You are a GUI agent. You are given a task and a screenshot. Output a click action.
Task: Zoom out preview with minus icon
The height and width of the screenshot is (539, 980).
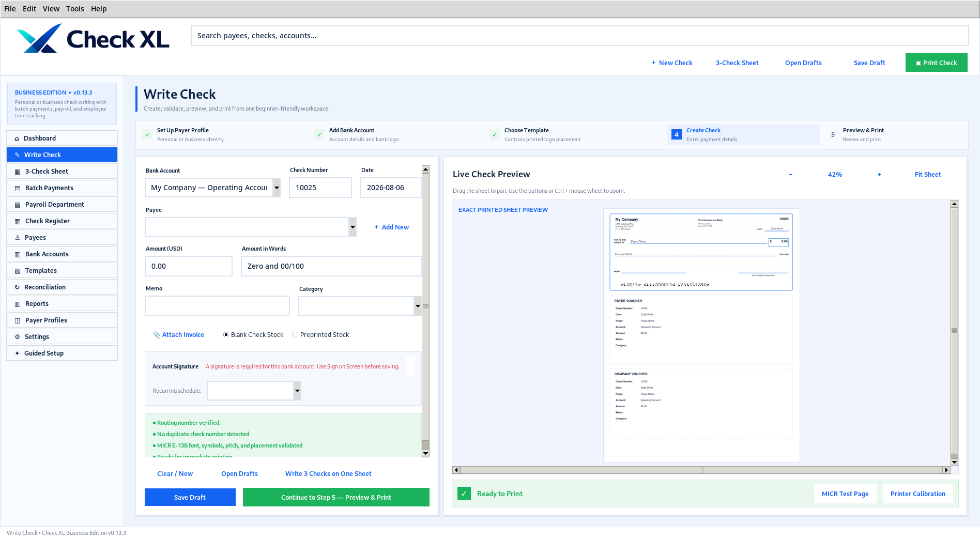pos(790,175)
